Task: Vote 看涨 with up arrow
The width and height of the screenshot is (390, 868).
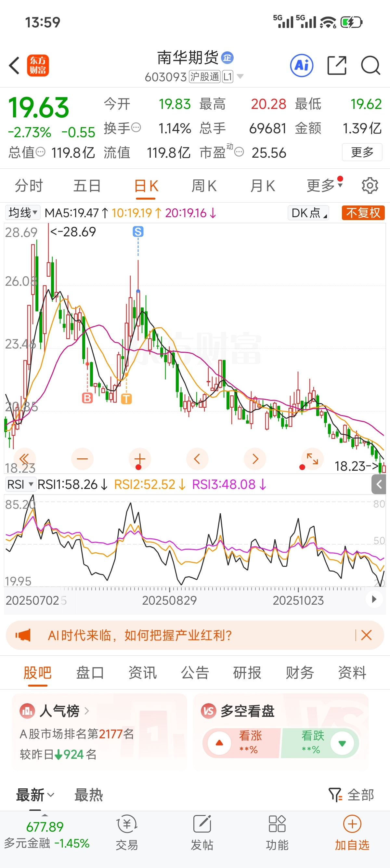Action: 219,743
